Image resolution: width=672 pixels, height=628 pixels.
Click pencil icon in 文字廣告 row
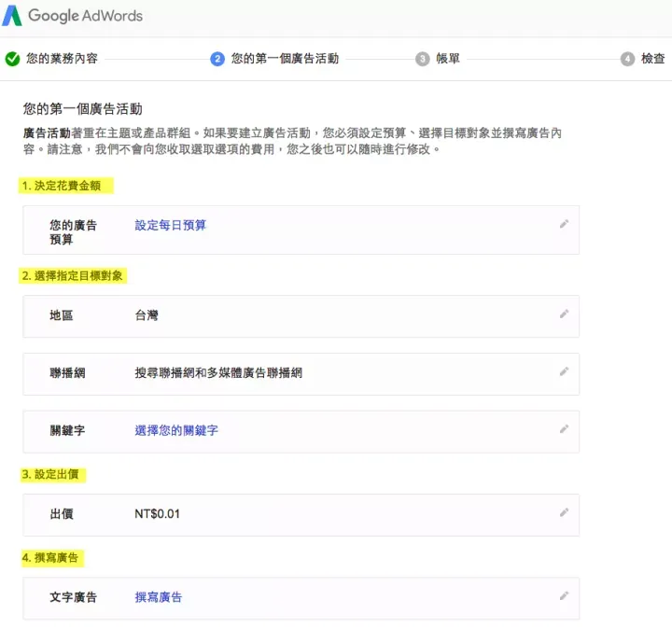[564, 596]
